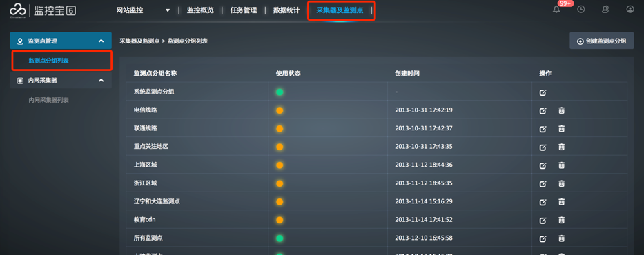This screenshot has height=255, width=644.
Task: Delete the 浙江区域 group
Action: tap(561, 183)
